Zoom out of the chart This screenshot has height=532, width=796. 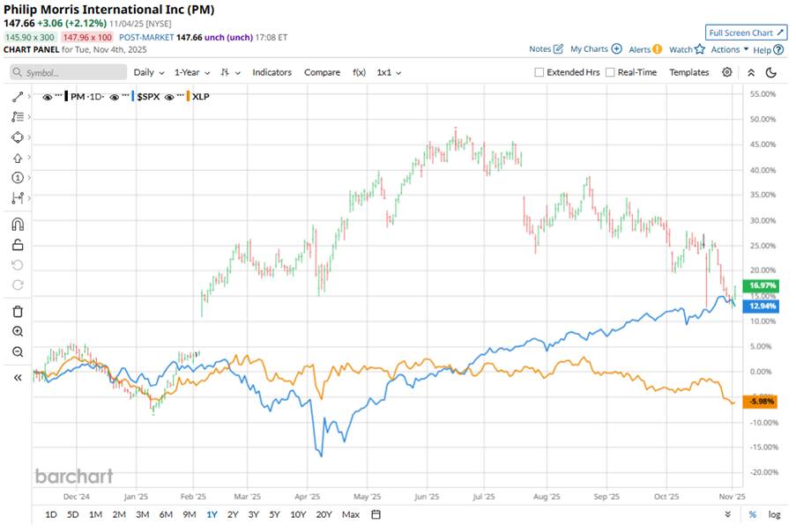[17, 352]
